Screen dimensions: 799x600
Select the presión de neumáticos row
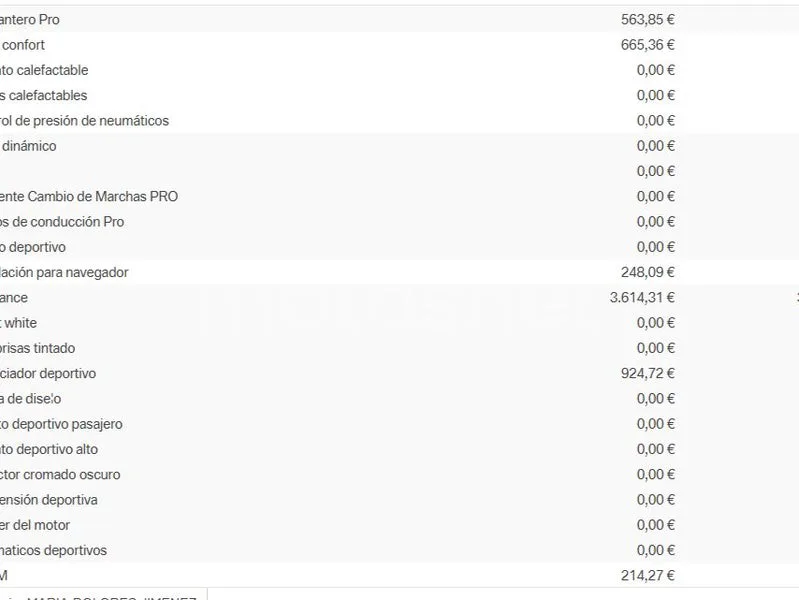(400, 120)
